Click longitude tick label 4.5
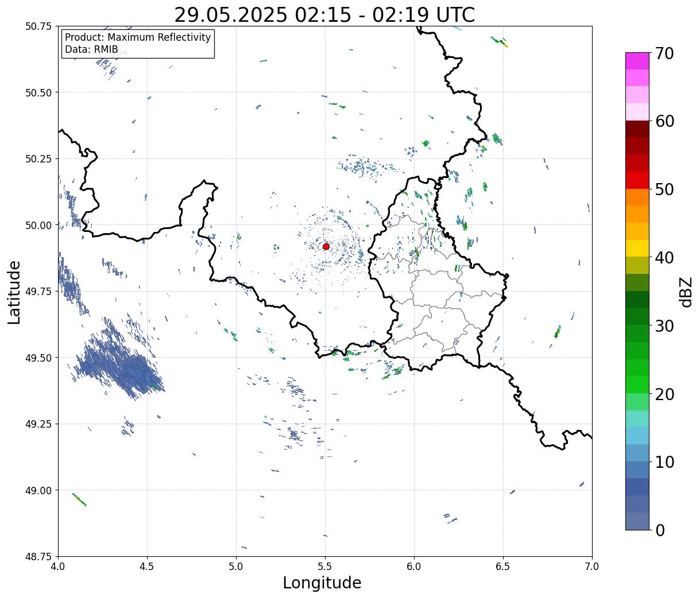Screen dimensions: 700x597 point(147,567)
